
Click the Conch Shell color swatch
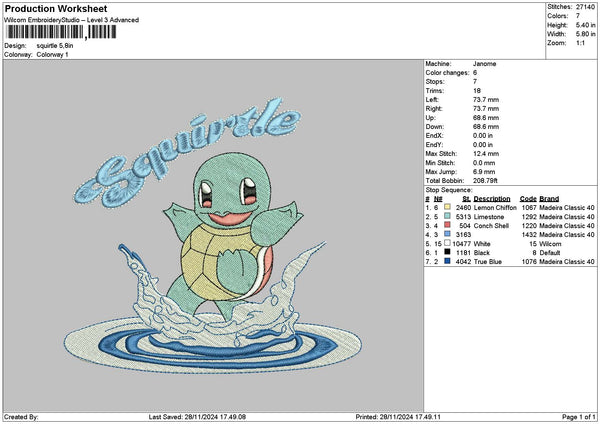click(x=447, y=225)
